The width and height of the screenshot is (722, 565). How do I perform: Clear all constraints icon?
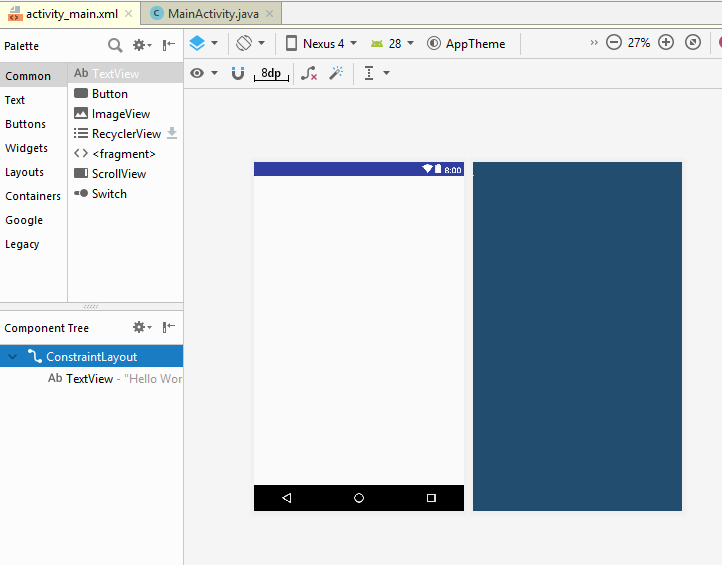tap(309, 73)
